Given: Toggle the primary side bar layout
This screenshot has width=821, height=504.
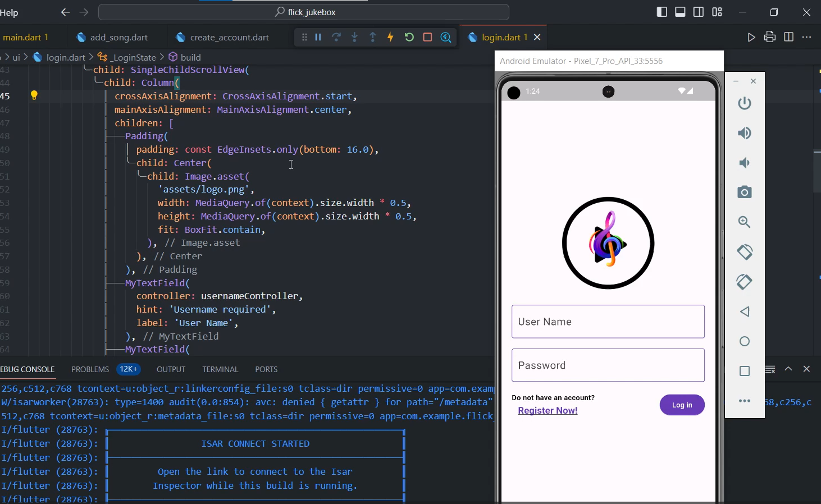Looking at the screenshot, I should 662,12.
